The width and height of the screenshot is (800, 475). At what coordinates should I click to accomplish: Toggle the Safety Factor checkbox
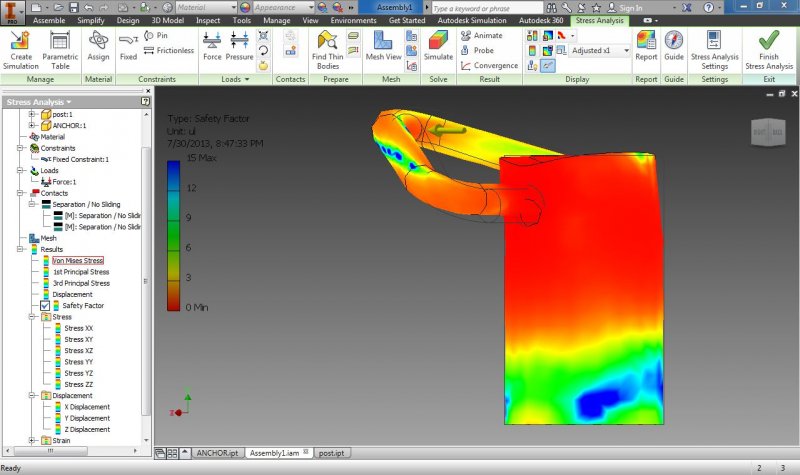tap(45, 306)
